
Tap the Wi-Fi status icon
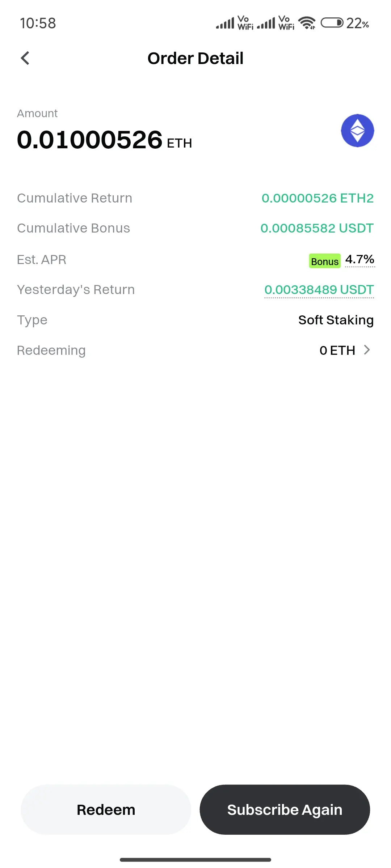point(307,23)
